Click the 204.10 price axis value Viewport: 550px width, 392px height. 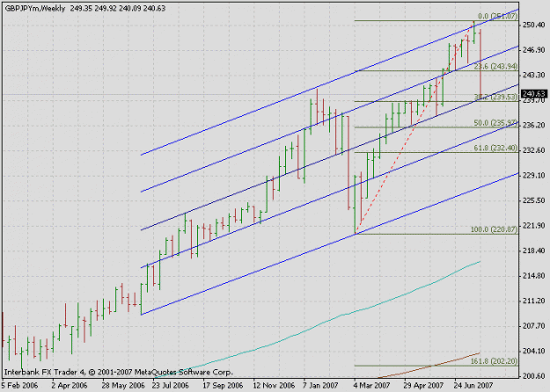point(534,351)
